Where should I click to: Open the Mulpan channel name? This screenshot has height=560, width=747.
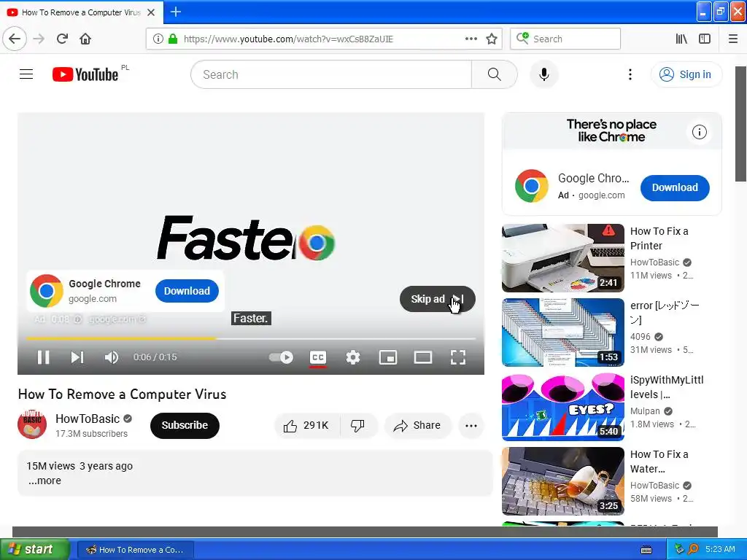[x=645, y=411]
